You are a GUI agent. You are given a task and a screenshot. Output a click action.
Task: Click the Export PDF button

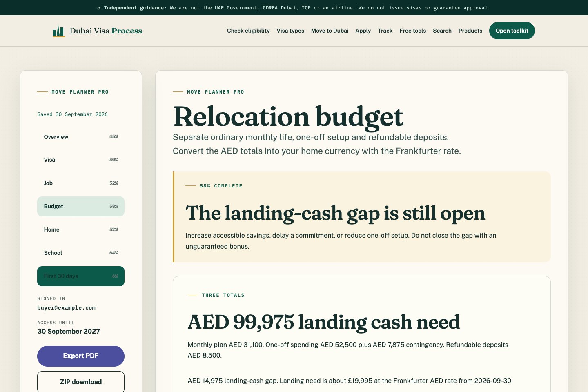(81, 356)
